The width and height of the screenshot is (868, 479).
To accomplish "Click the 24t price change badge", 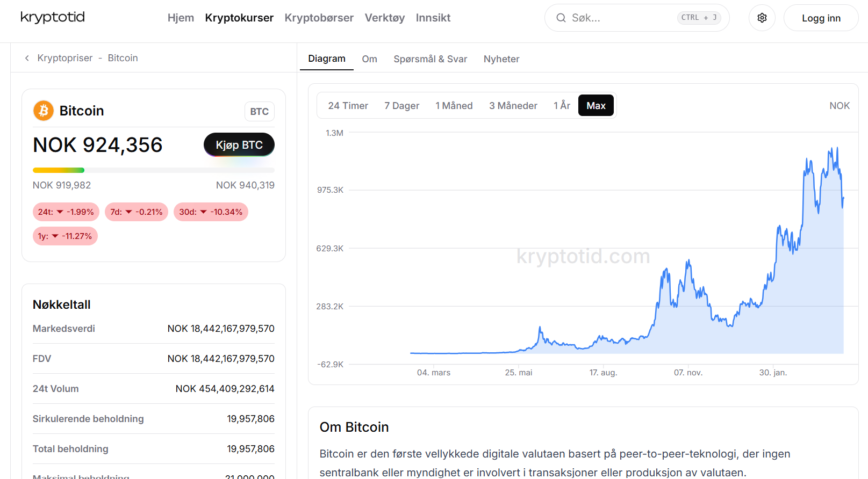I will pyautogui.click(x=66, y=212).
